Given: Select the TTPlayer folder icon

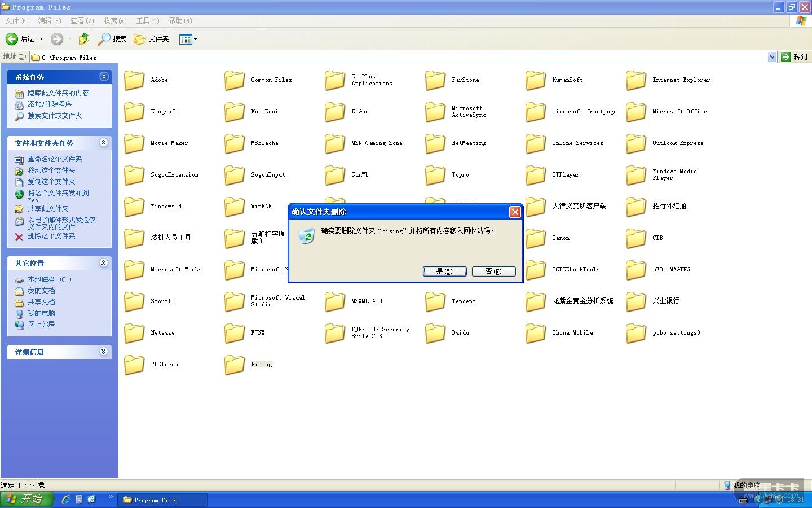Looking at the screenshot, I should 536,175.
